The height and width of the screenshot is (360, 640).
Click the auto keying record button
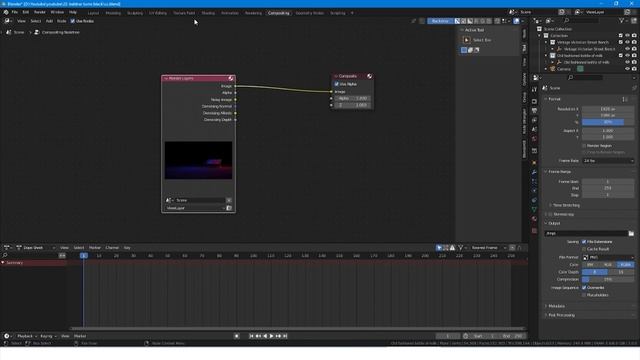(236, 336)
